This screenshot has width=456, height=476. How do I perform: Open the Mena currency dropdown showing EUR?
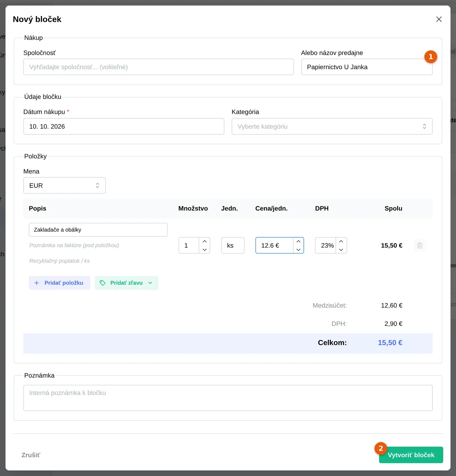click(x=64, y=185)
